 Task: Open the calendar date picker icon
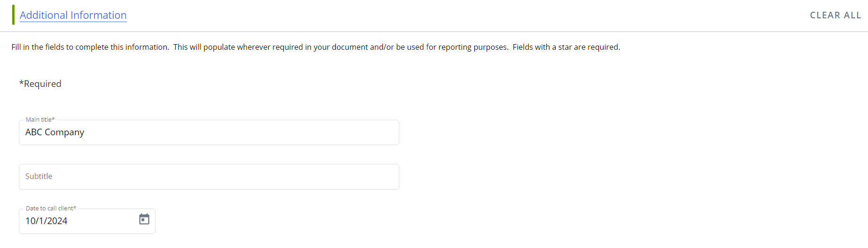(144, 219)
